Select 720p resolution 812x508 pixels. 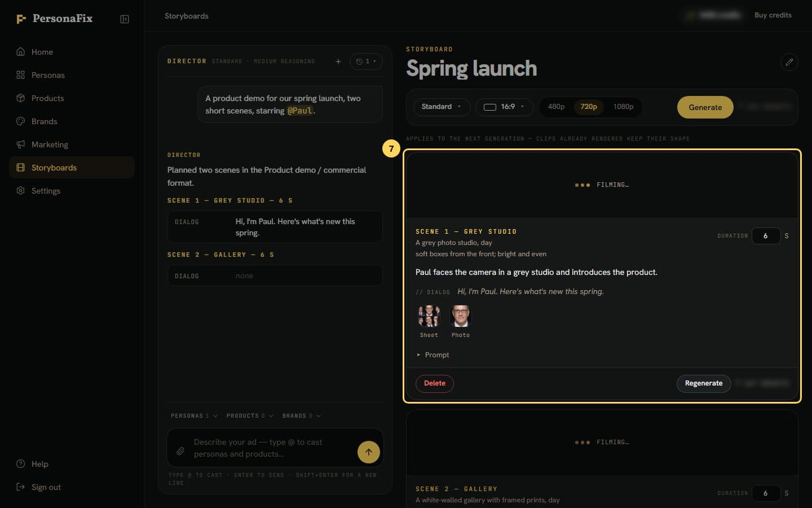pos(589,107)
